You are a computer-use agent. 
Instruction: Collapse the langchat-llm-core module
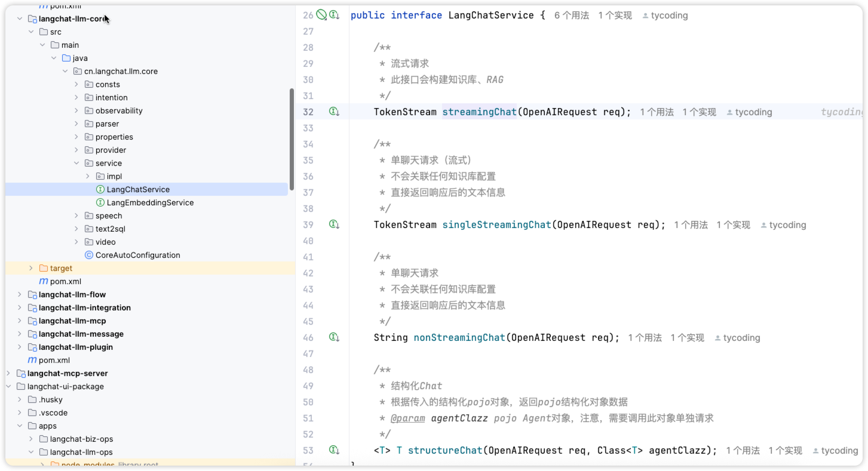20,19
